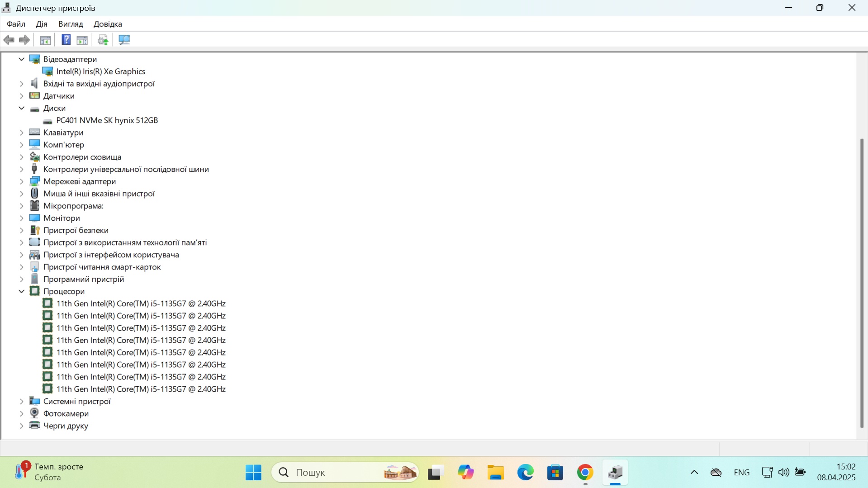
Task: Launch Microsoft Edge from taskbar
Action: point(526,473)
